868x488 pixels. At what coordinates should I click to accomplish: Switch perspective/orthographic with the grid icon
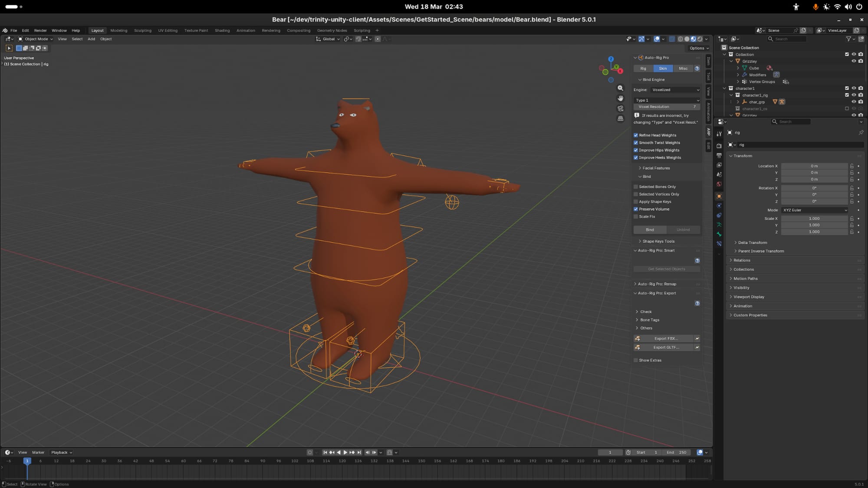621,118
